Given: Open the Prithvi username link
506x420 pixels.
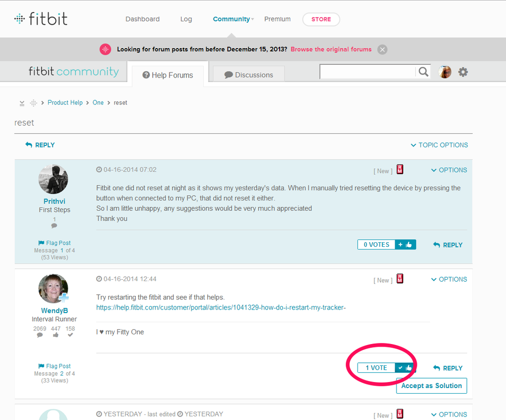Looking at the screenshot, I should click(54, 202).
